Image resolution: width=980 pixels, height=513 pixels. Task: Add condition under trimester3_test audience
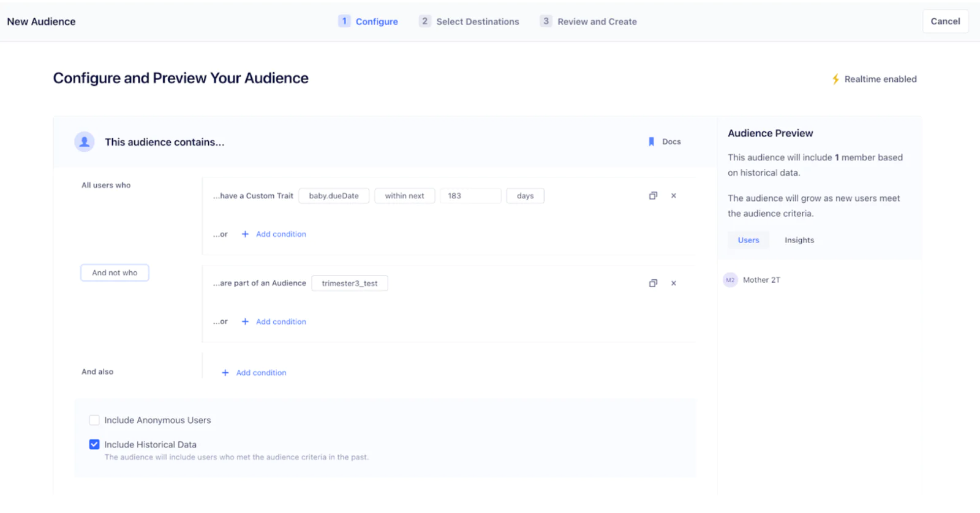(281, 321)
